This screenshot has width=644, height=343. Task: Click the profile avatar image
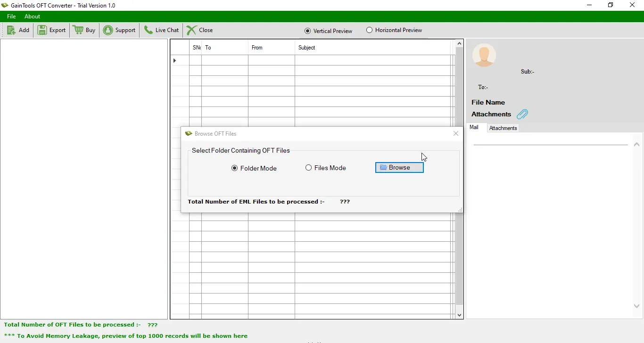[484, 55]
